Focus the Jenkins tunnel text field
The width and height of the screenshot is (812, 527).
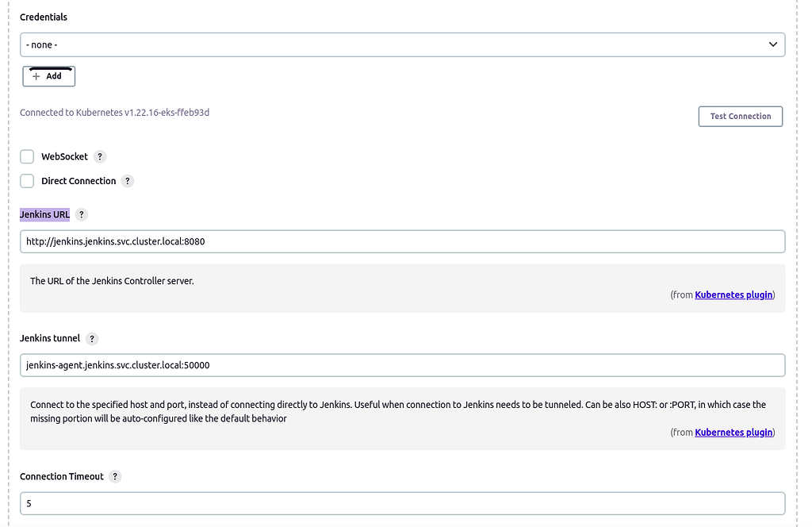click(402, 366)
